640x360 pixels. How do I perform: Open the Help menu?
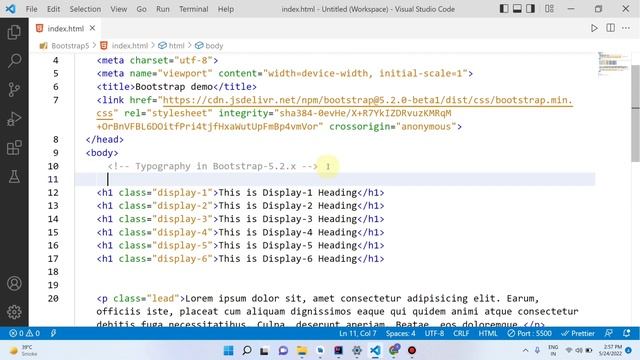tap(225, 9)
